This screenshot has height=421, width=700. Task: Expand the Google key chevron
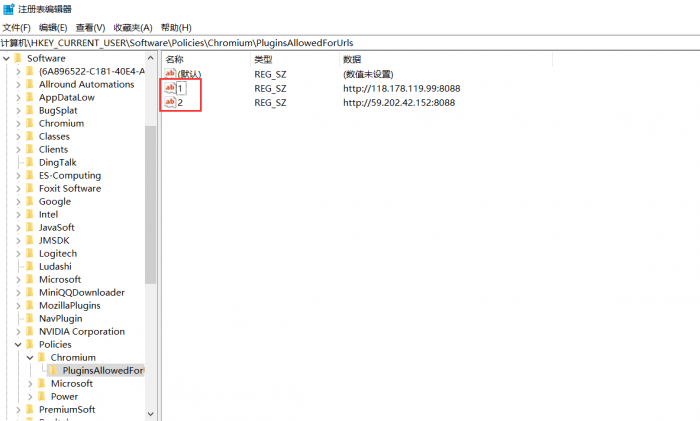18,201
